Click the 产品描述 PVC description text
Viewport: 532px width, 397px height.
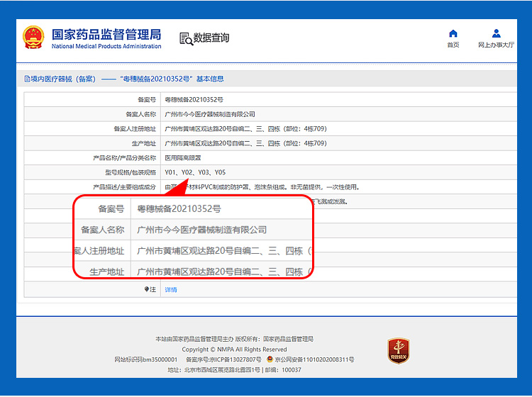pos(262,187)
